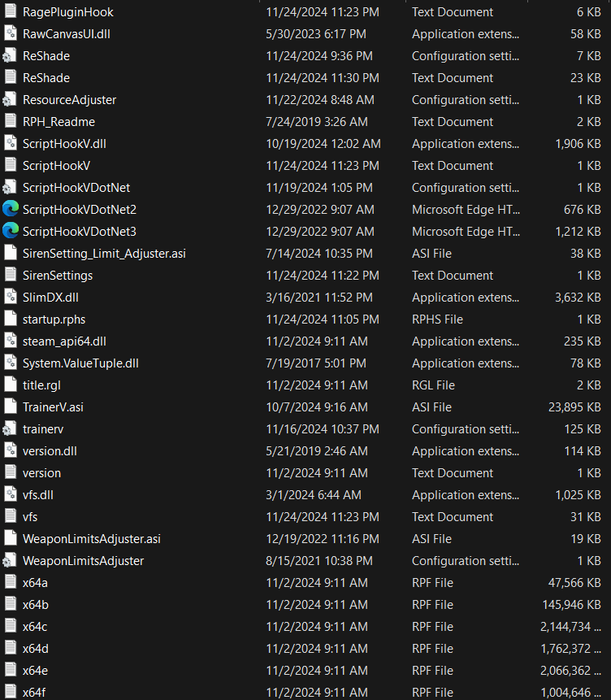This screenshot has height=700, width=611.
Task: Select the RagePluginHook text document
Action: point(68,12)
